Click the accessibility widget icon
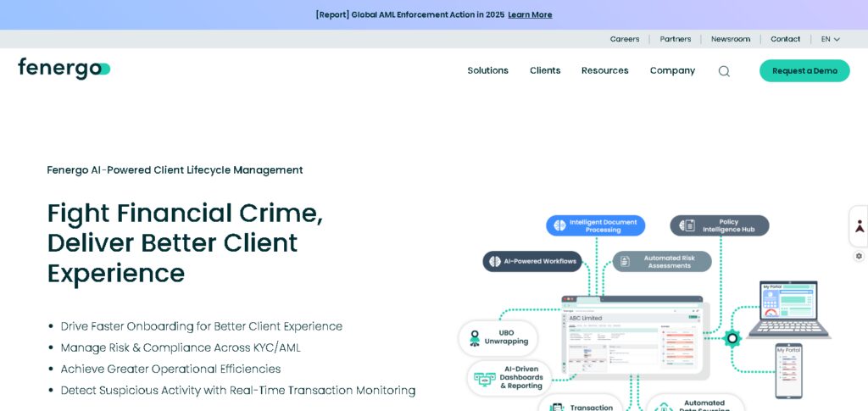This screenshot has width=868, height=411. (860, 226)
